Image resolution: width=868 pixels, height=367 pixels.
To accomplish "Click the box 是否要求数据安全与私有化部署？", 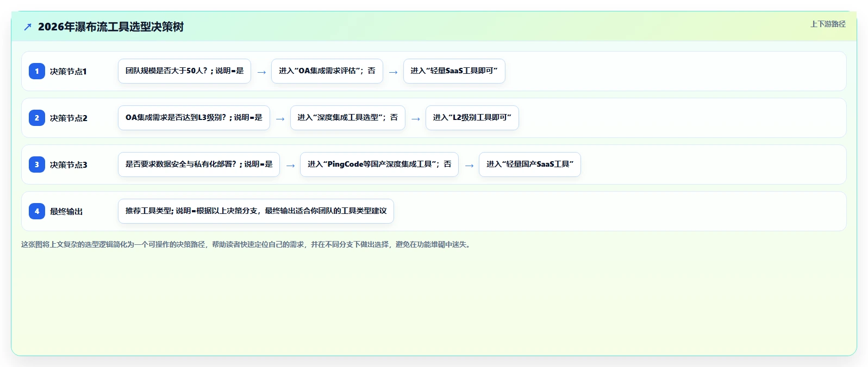I will click(x=199, y=164).
